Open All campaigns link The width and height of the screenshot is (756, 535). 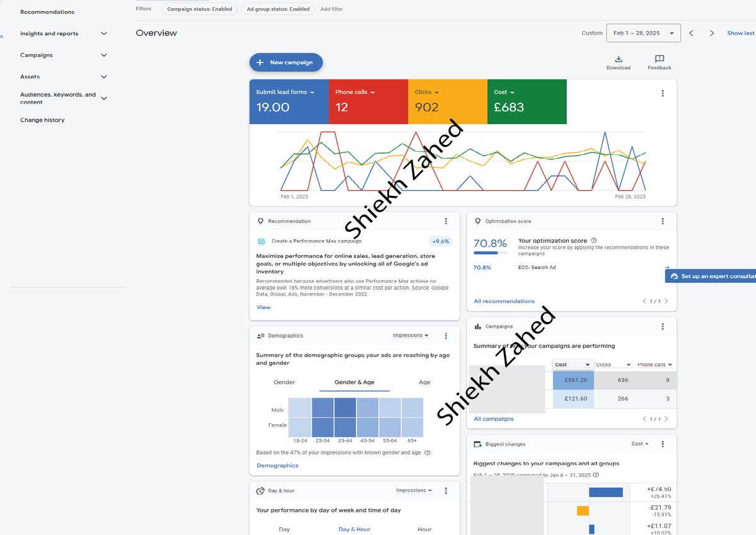click(x=494, y=419)
